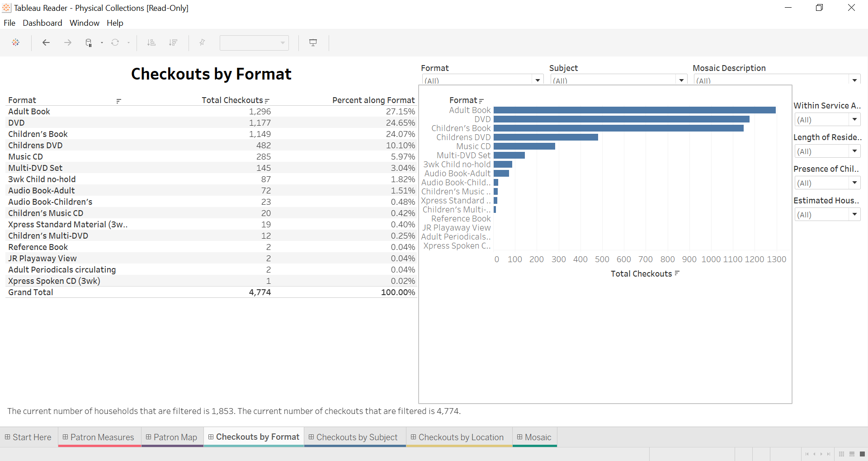The image size is (868, 461).
Task: Go to last sheet tab navigation arrow
Action: tap(829, 454)
